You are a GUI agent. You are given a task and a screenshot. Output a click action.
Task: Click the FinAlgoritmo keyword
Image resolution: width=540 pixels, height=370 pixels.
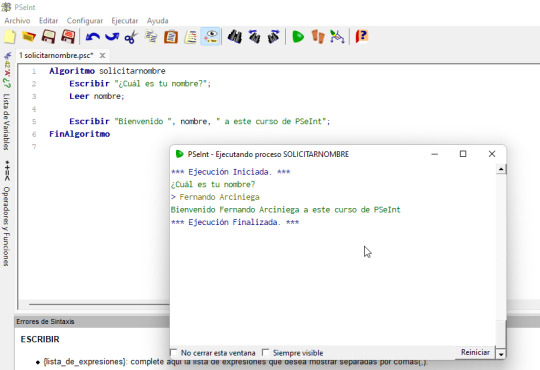[80, 134]
